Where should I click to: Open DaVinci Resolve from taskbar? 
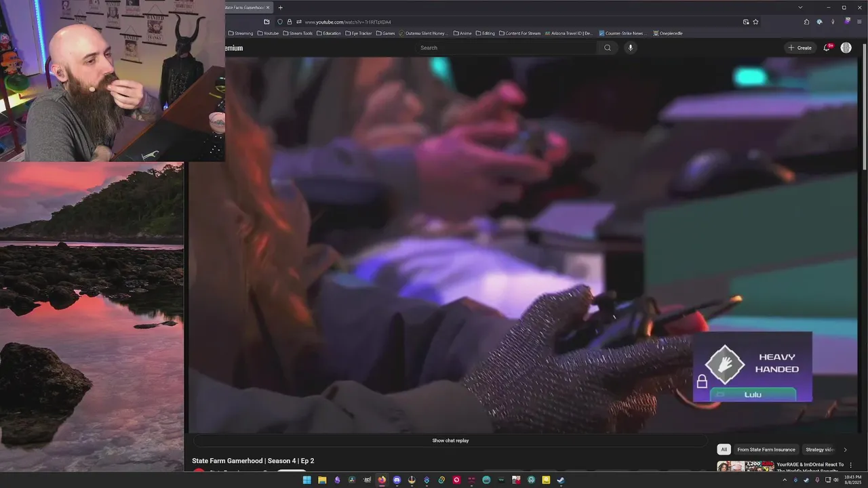(352, 480)
